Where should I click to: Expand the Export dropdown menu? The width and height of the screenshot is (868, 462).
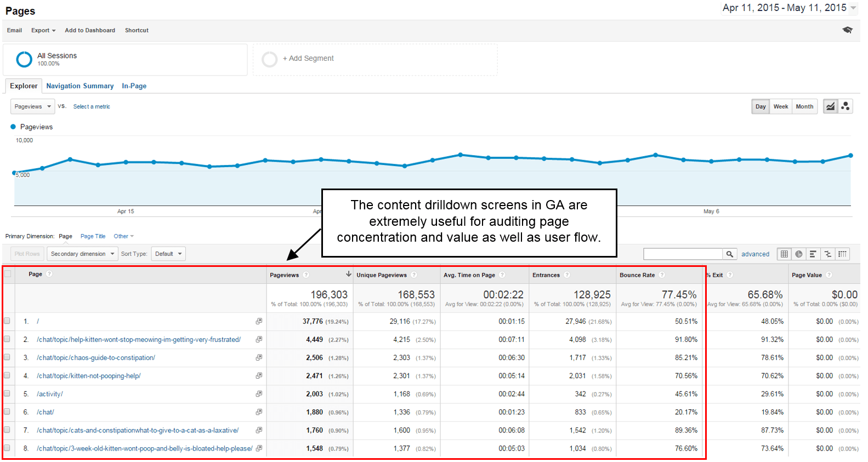click(43, 30)
